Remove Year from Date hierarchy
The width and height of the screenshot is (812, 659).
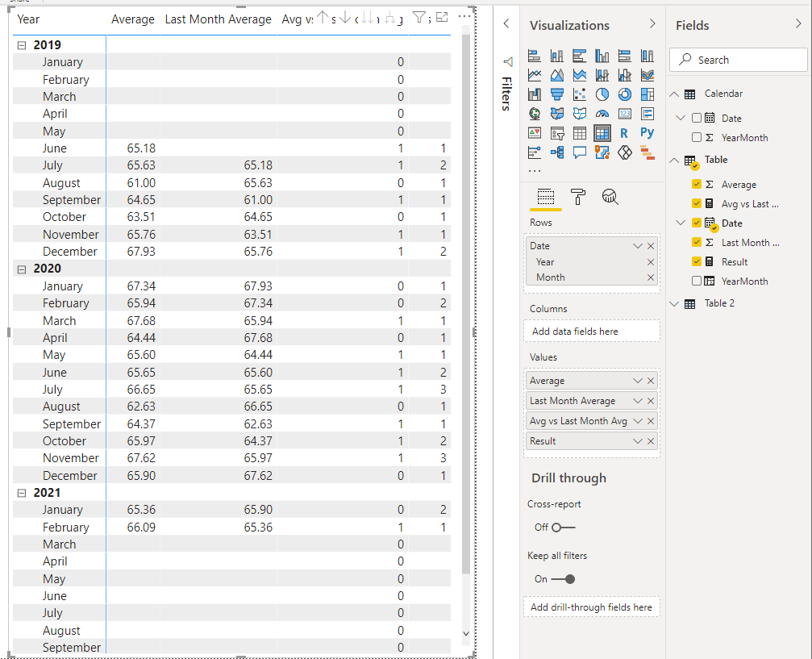[651, 262]
